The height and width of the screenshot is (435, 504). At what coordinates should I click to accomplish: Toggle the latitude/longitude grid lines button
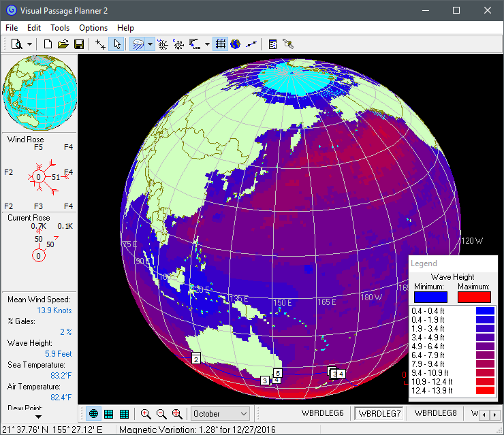coord(220,44)
